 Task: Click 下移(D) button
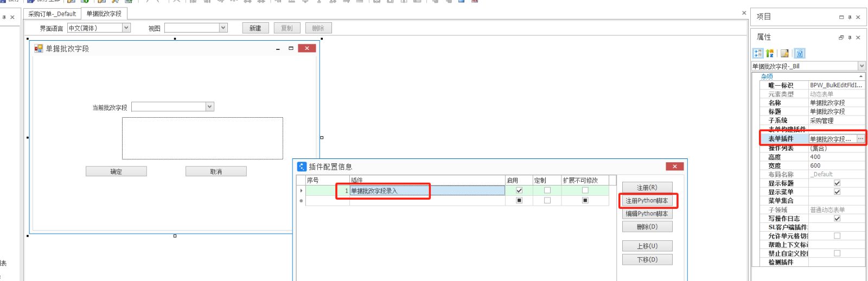tap(647, 260)
